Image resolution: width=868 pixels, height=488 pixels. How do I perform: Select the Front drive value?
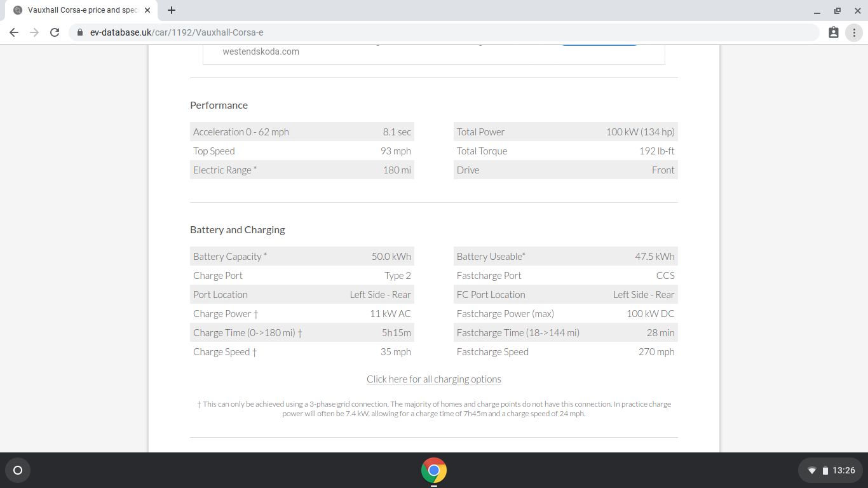click(663, 170)
